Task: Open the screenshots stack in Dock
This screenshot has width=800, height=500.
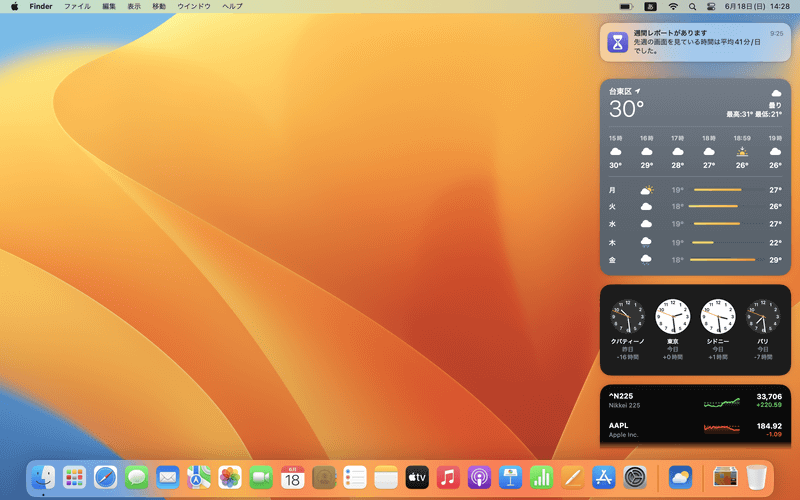Action: click(725, 478)
